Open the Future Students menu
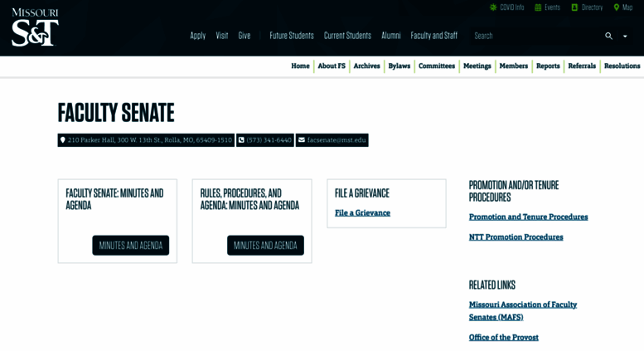Image resolution: width=644 pixels, height=351 pixels. coord(292,36)
